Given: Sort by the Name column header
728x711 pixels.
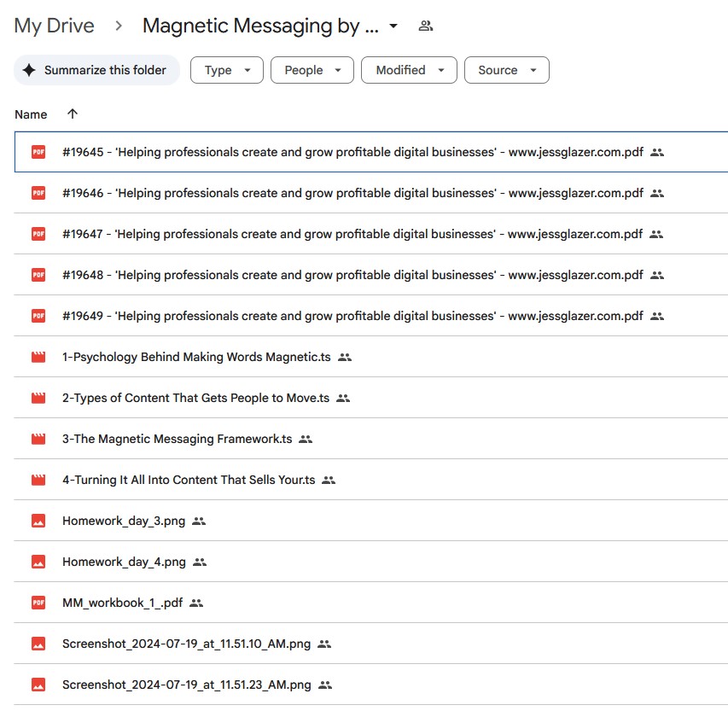Looking at the screenshot, I should click(31, 114).
